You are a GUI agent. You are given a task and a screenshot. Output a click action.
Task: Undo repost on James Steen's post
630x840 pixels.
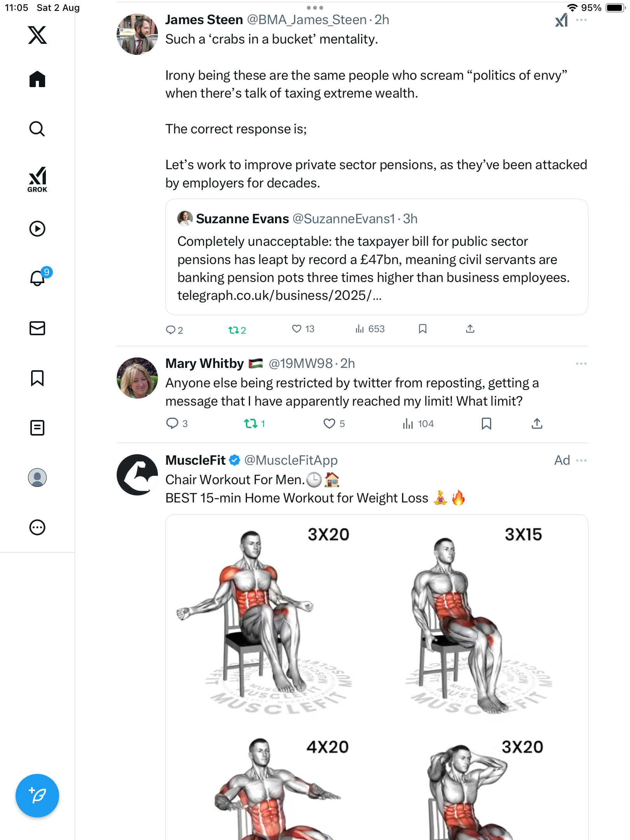click(x=233, y=330)
